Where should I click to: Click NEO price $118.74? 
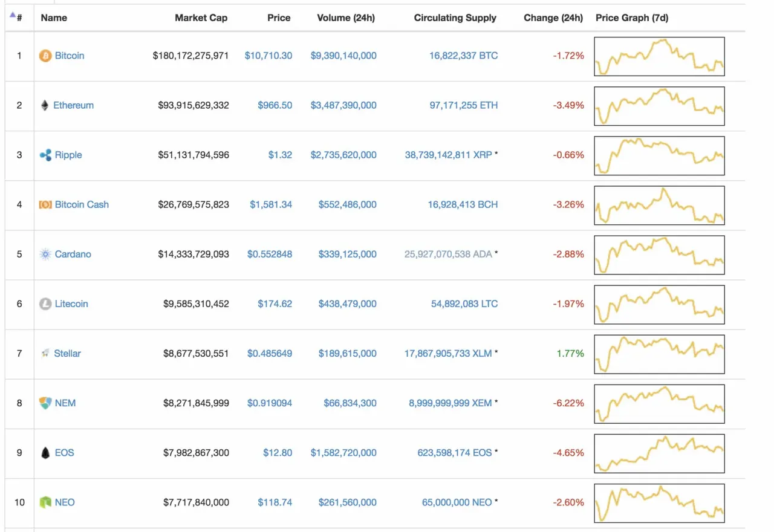[275, 502]
